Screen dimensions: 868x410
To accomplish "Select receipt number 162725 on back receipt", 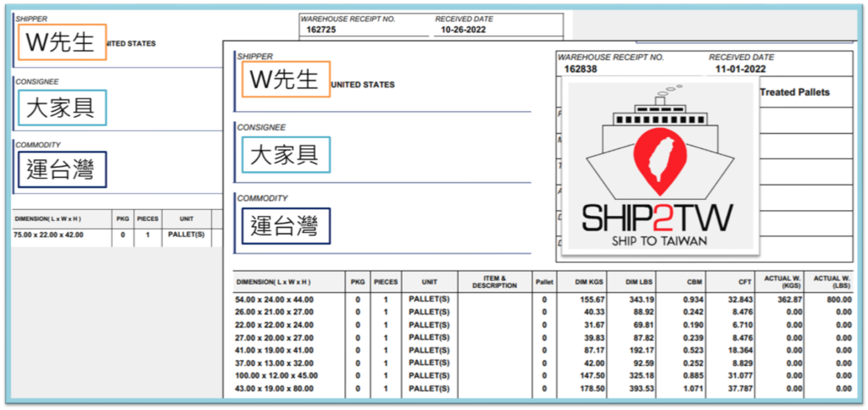I will click(320, 30).
